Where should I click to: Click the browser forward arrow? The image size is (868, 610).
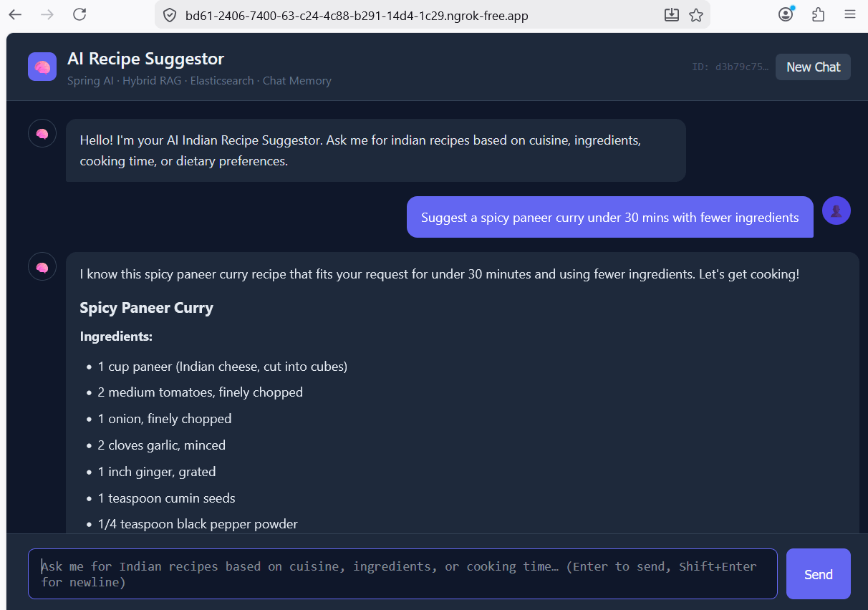47,14
